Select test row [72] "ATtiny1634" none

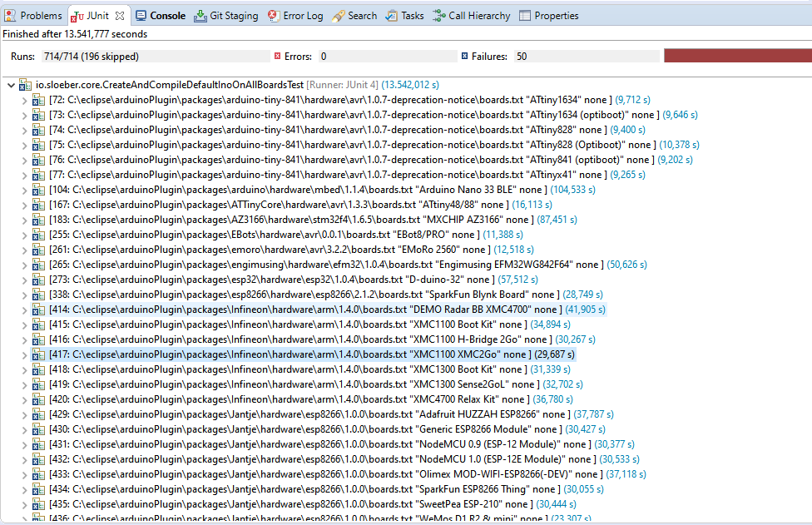tap(349, 100)
